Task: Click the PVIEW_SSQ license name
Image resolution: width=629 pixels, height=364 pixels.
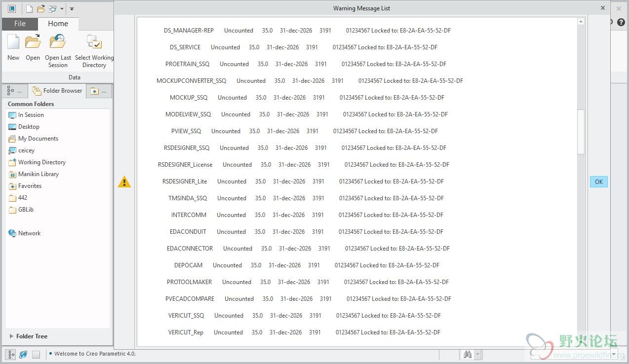Action: [x=186, y=131]
